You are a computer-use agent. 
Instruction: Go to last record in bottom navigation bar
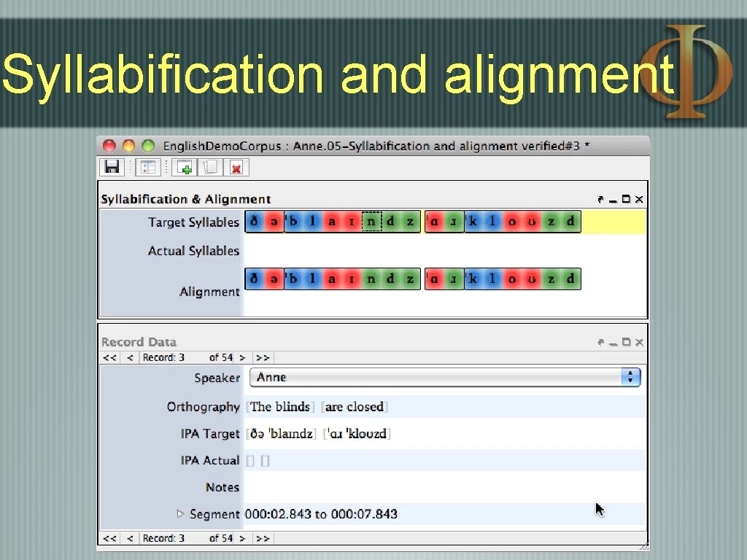(263, 539)
